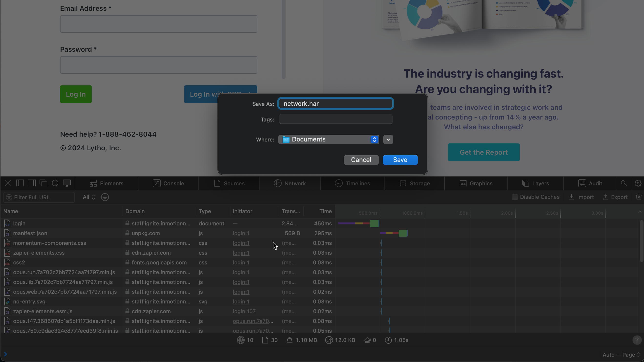
Task: Toggle network request grouping filter icon
Action: tap(105, 197)
